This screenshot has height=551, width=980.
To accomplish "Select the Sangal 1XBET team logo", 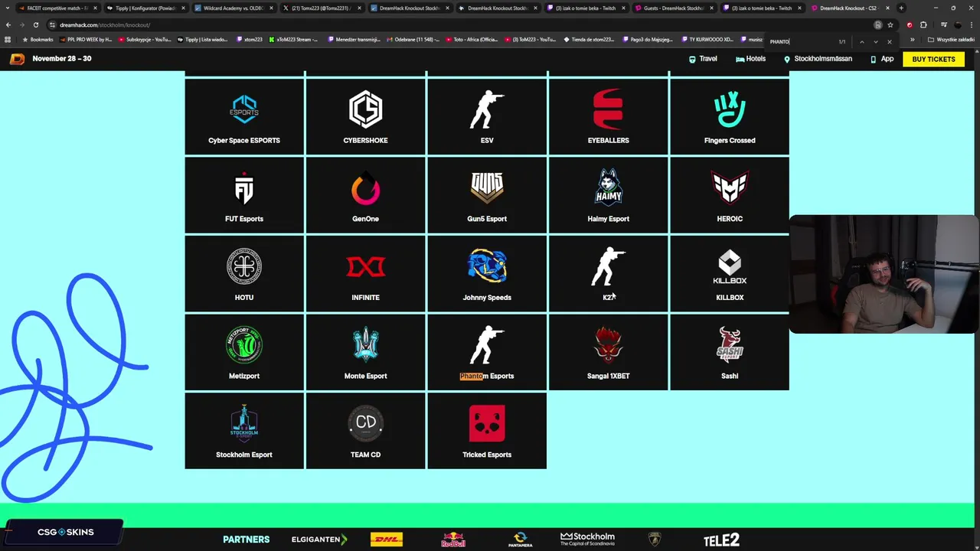I will tap(608, 345).
